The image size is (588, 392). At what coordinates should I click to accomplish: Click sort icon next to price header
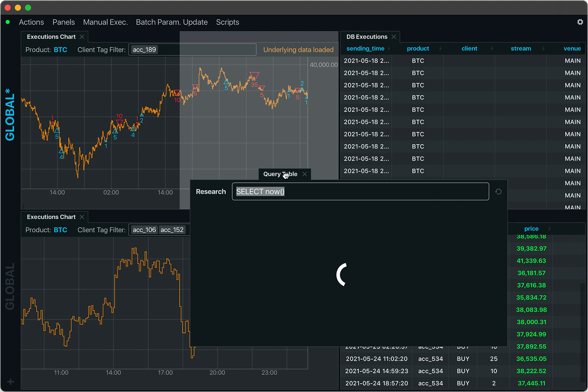pos(549,229)
